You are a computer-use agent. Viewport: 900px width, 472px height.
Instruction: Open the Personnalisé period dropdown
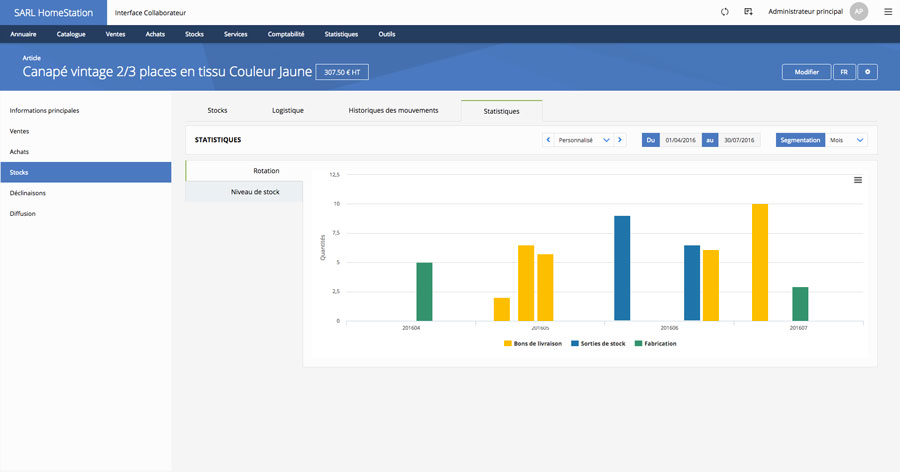click(x=584, y=140)
